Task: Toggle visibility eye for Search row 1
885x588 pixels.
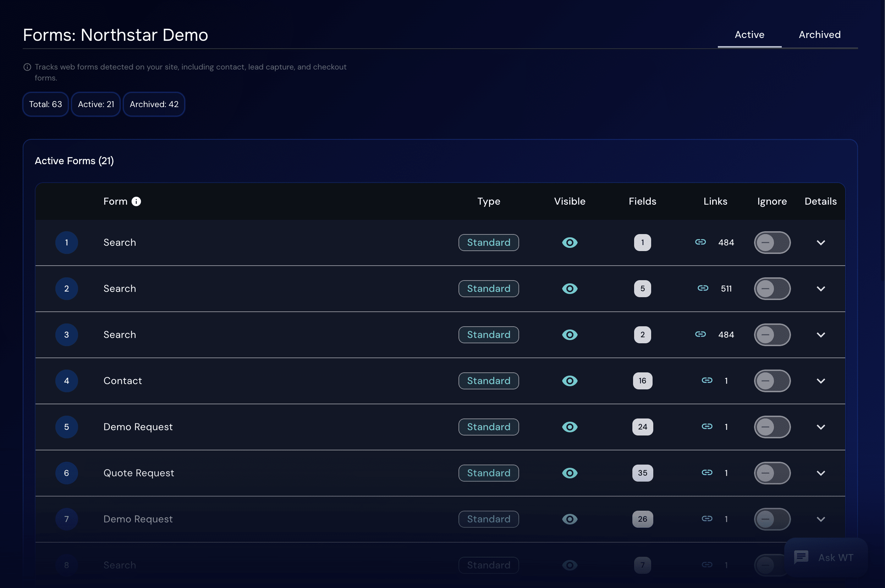Action: pyautogui.click(x=570, y=243)
